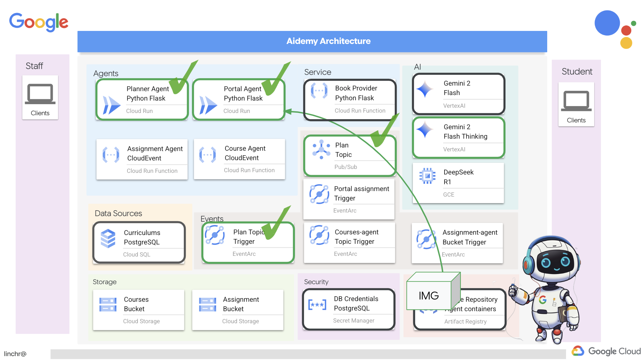This screenshot has width=644, height=360.
Task: Select the Service tab in architecture
Action: pyautogui.click(x=317, y=72)
